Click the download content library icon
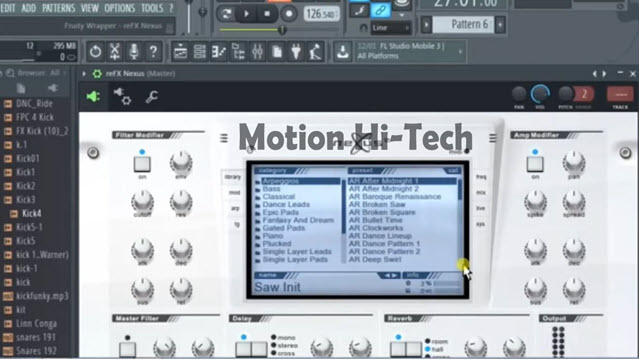This screenshot has width=640, height=360. [x=342, y=52]
